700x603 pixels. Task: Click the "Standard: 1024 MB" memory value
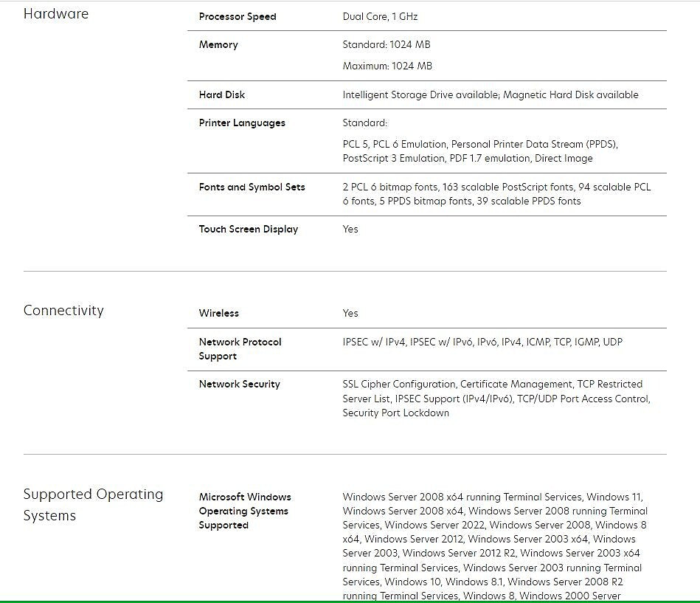click(x=387, y=45)
